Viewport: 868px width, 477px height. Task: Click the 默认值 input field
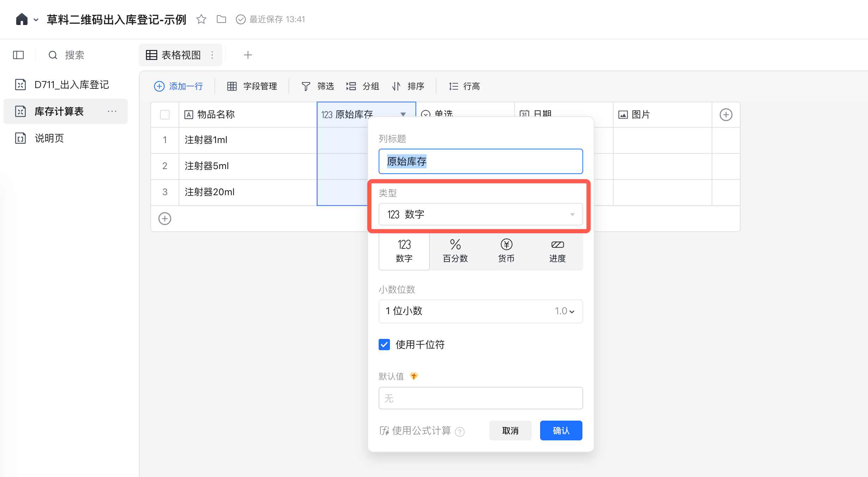tap(480, 398)
